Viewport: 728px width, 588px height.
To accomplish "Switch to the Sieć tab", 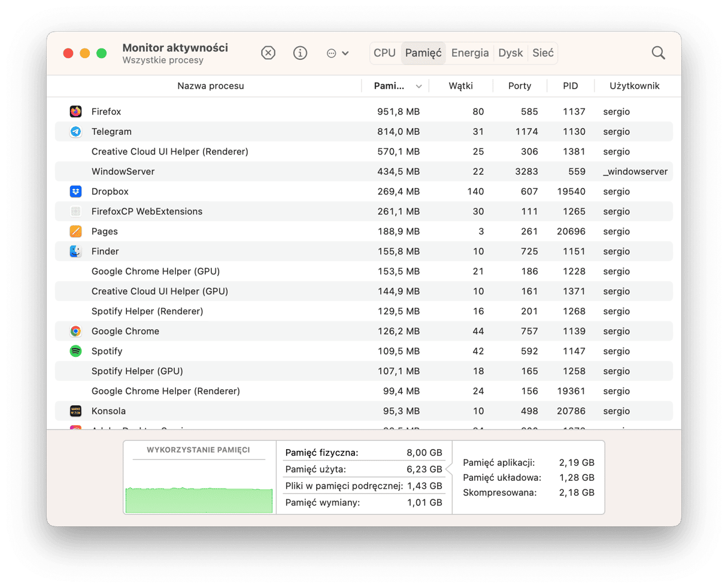I will coord(543,53).
